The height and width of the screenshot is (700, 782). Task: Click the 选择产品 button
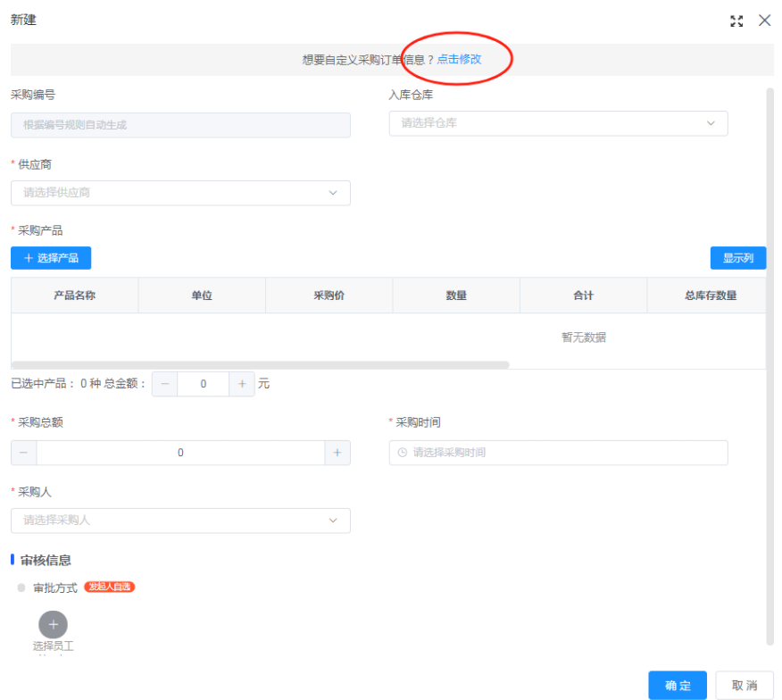tap(51, 258)
